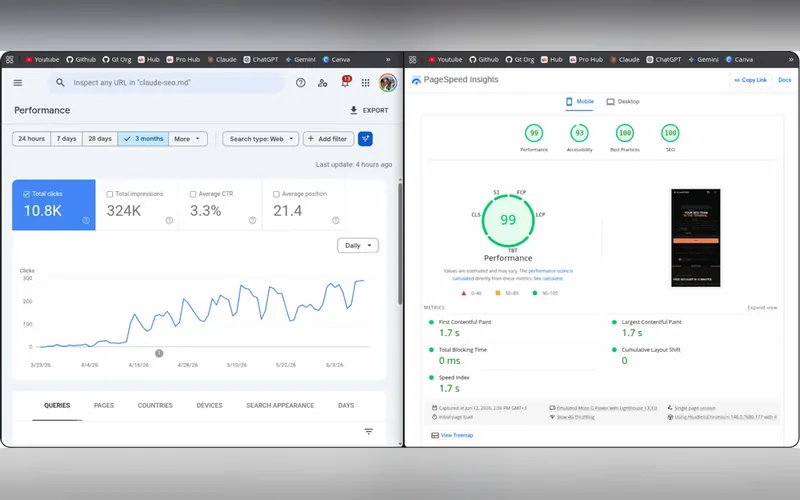This screenshot has height=500, width=800.
Task: Click the PageSpeed Insights logo
Action: [455, 80]
